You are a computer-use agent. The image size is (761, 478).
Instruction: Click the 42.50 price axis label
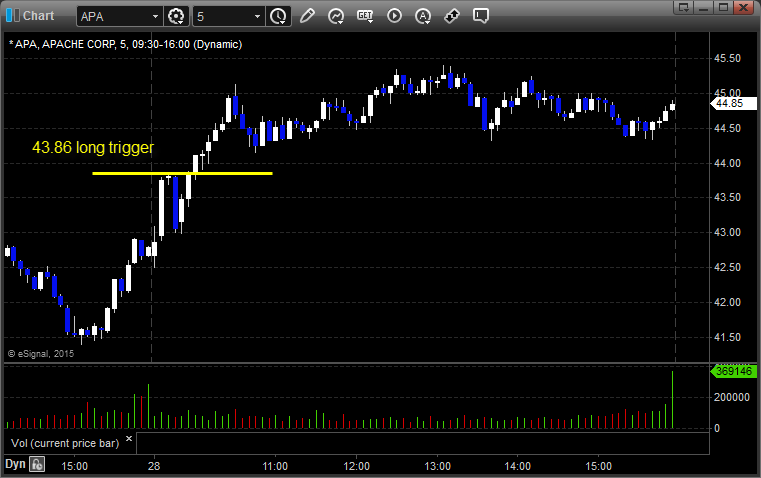click(728, 267)
